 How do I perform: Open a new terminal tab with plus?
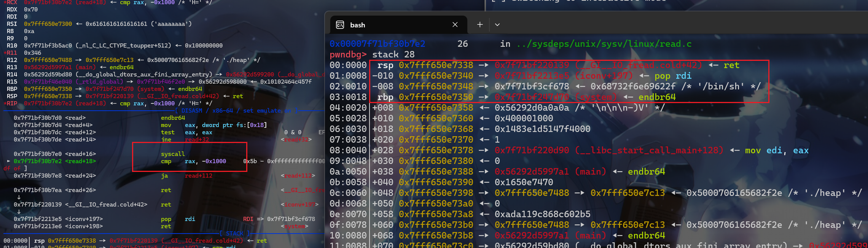(480, 25)
